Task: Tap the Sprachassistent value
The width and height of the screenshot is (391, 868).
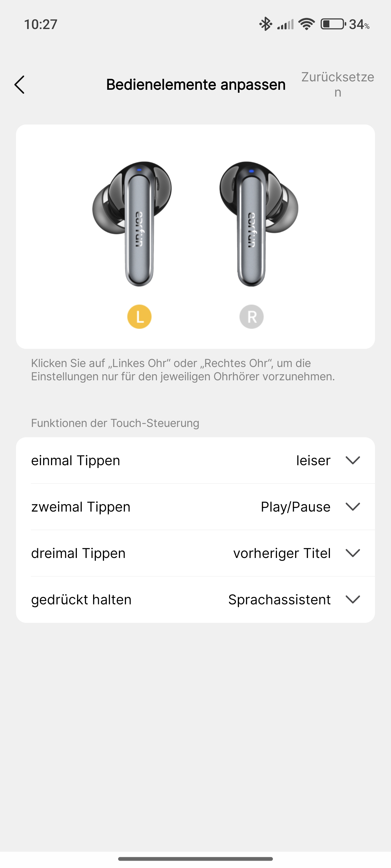Action: 279,600
